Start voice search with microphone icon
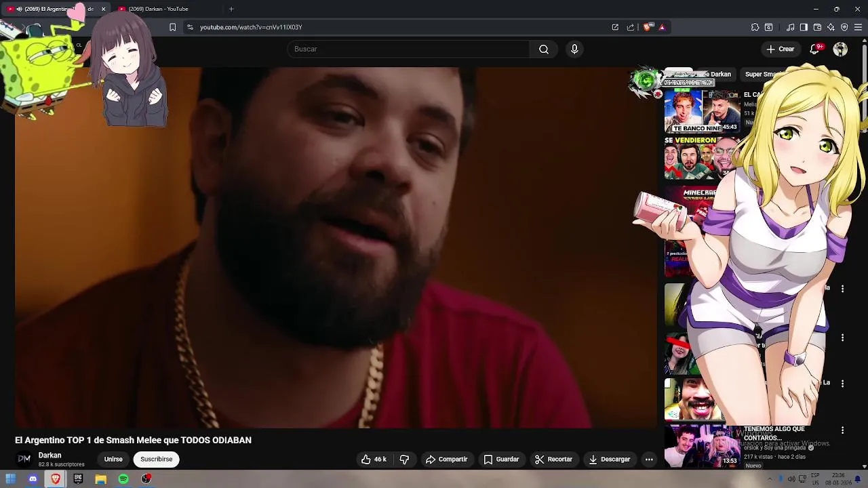Image resolution: width=868 pixels, height=488 pixels. point(574,49)
